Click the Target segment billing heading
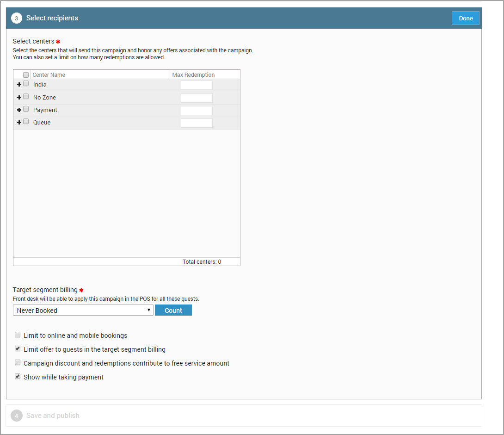This screenshot has height=435, width=504. [45, 290]
